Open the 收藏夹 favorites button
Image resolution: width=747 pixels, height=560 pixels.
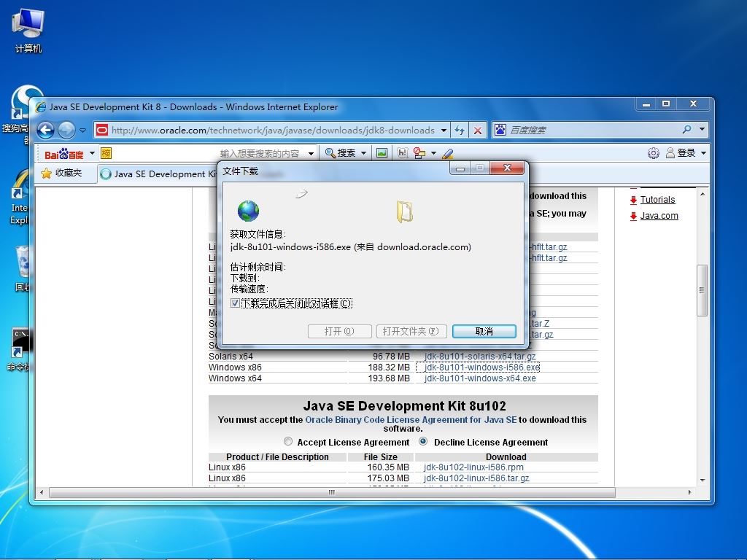tap(62, 173)
